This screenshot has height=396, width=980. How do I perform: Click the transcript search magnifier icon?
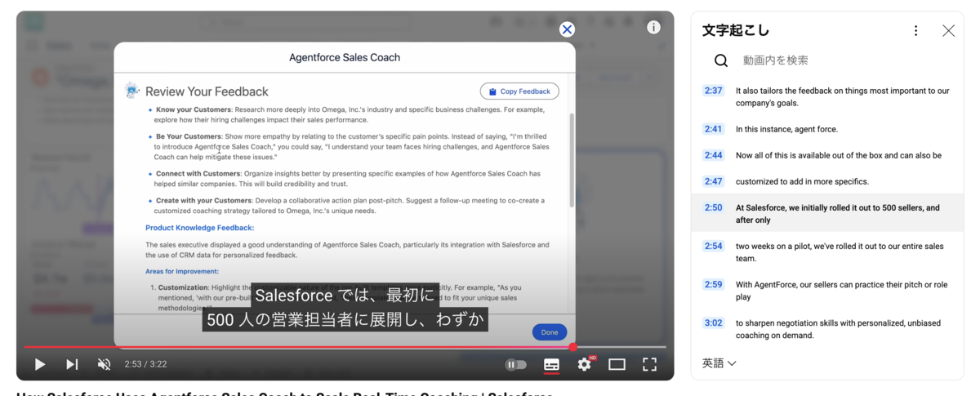tap(721, 60)
